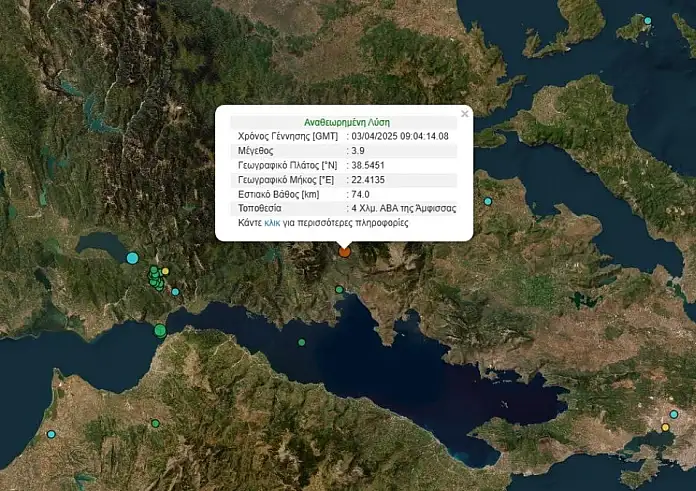Click the small cyan marker southeast of the green cluster
Screen dimensions: 696x491
point(175,292)
